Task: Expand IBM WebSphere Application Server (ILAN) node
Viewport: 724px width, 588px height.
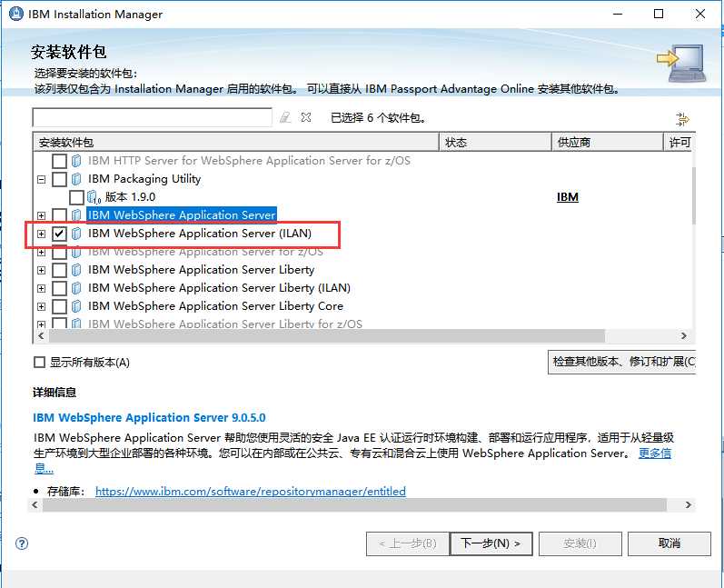Action: (42, 234)
